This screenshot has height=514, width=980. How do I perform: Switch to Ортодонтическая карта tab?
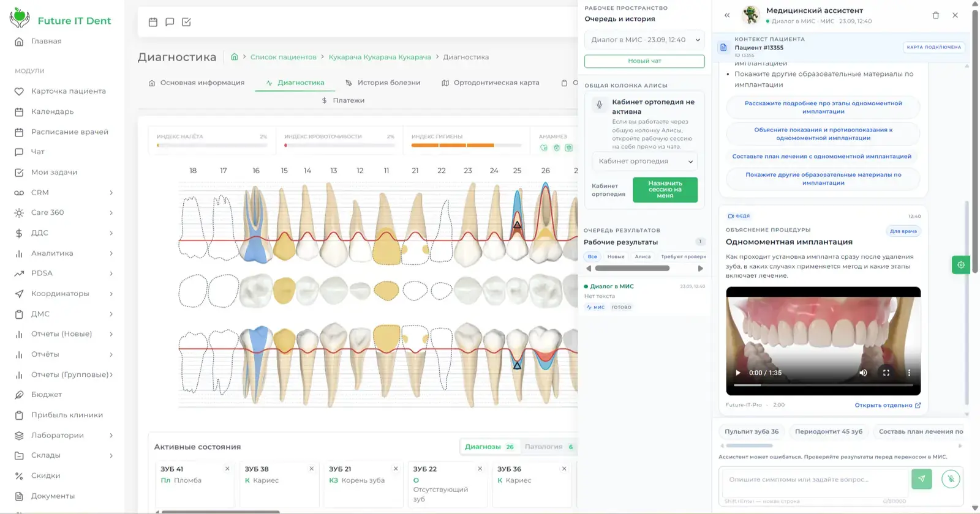490,83
